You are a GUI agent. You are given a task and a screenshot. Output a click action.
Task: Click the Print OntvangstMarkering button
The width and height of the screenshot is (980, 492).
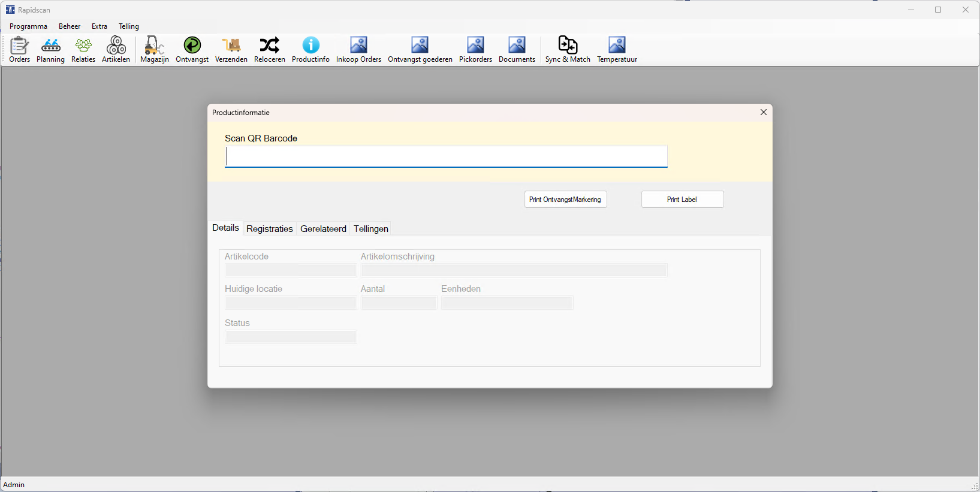click(565, 200)
